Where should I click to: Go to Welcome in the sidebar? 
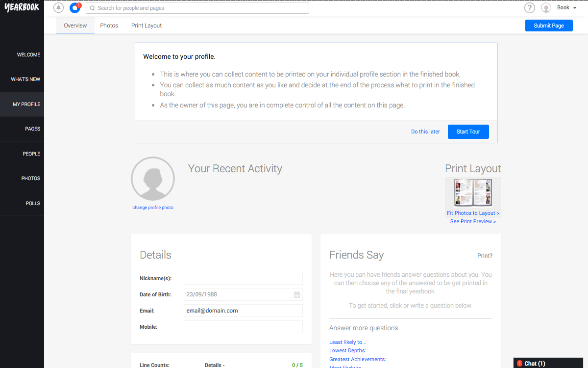pyautogui.click(x=22, y=54)
